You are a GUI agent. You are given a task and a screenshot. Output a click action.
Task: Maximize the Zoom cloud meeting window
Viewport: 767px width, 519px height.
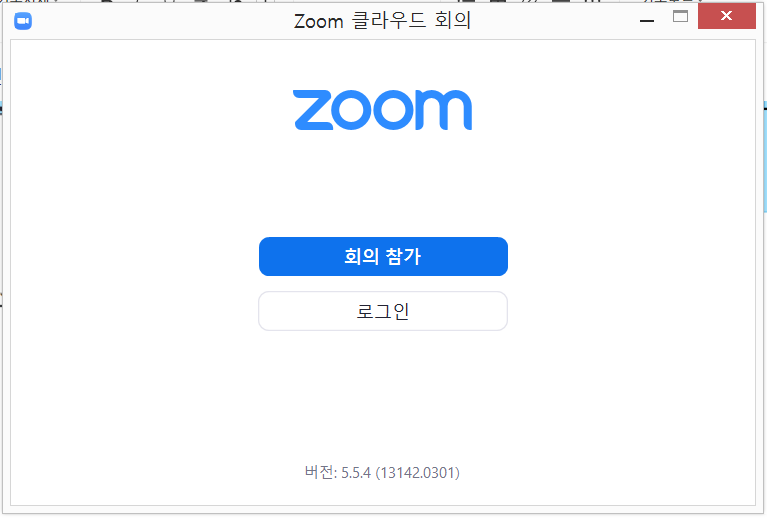coord(680,17)
